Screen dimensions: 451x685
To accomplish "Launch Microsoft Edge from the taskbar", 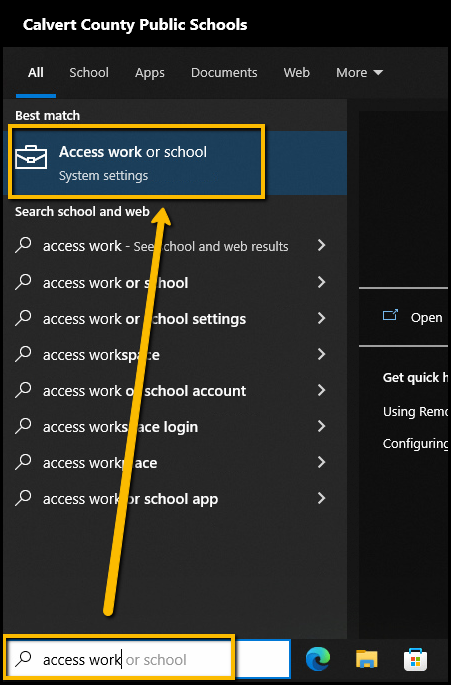I will click(318, 659).
